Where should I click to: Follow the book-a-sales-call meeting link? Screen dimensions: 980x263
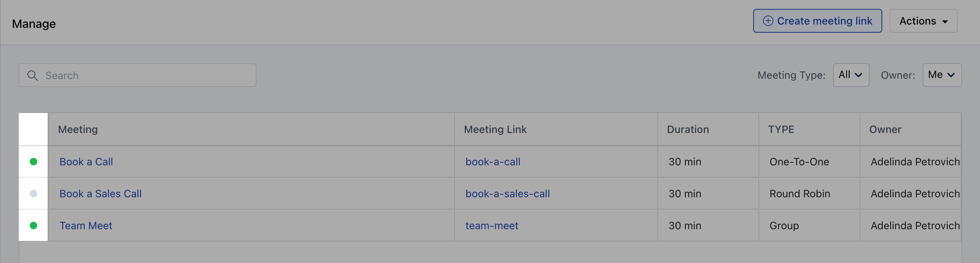pyautogui.click(x=507, y=194)
